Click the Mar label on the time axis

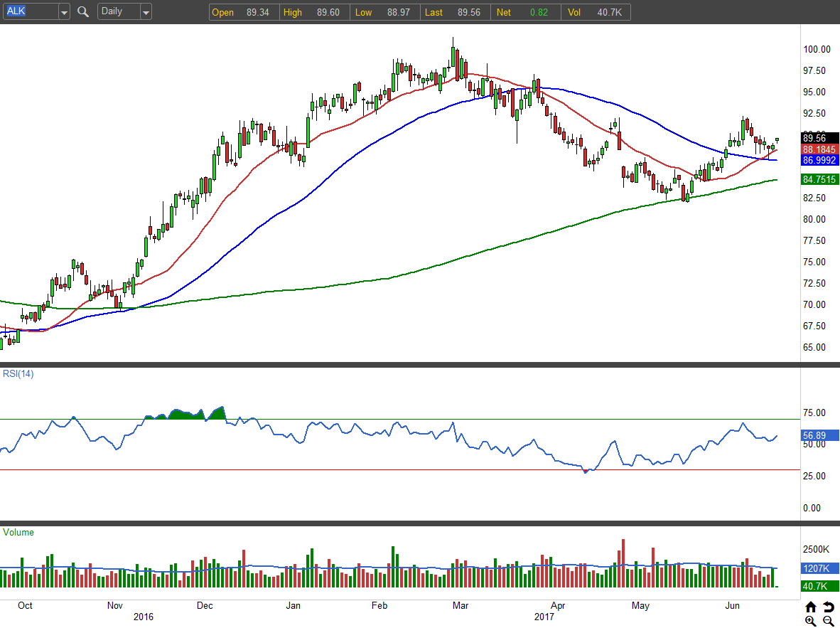click(461, 605)
